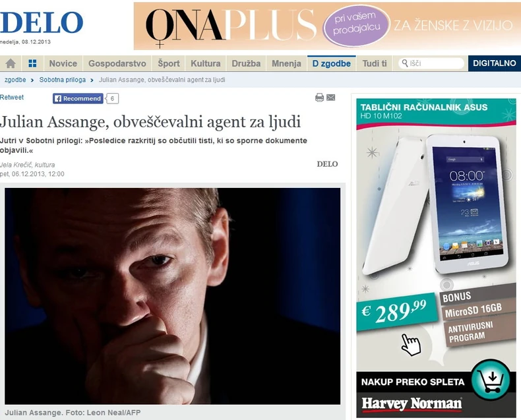The width and height of the screenshot is (521, 420).
Task: Go to the Šport section
Action: (169, 63)
